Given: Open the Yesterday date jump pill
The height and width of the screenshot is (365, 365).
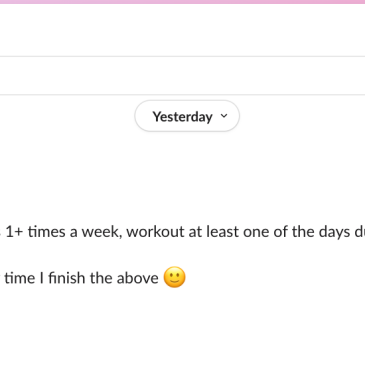Looking at the screenshot, I should [187, 116].
